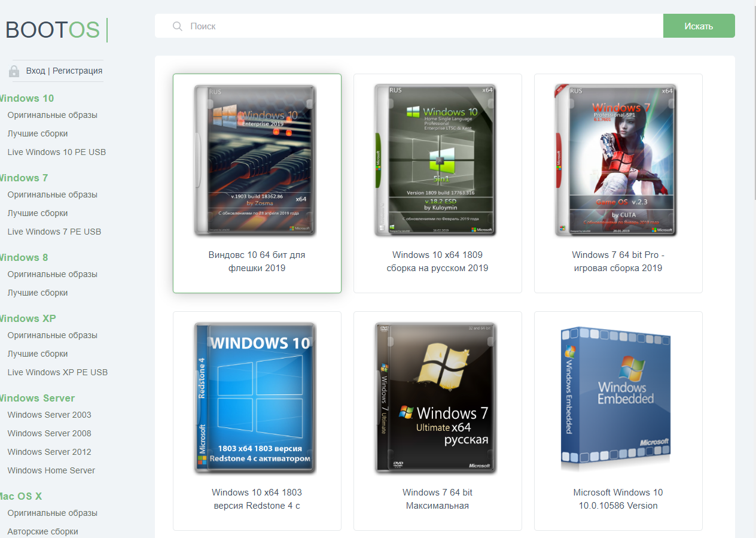
Task: Click the page's vertical scrollbar
Action: tap(752, 120)
